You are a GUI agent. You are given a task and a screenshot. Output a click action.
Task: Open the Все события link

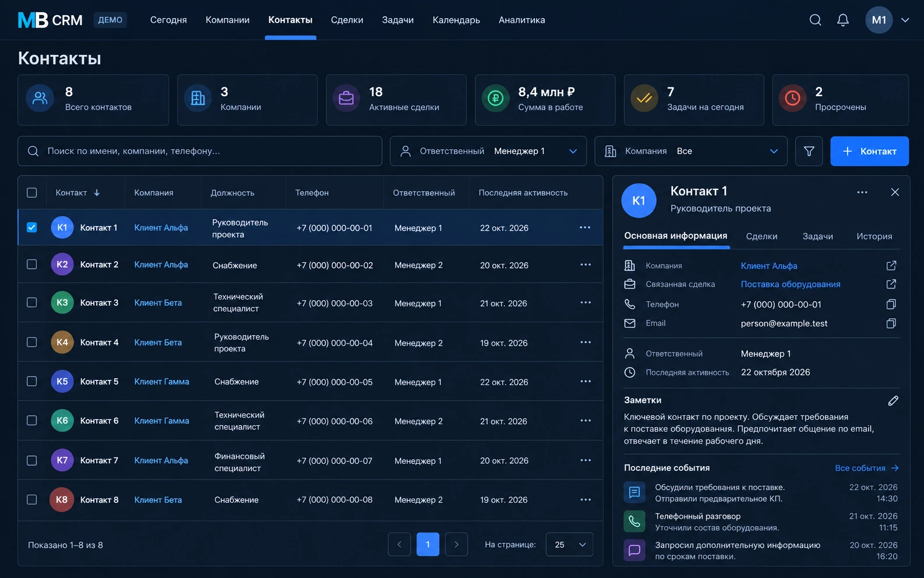(867, 468)
